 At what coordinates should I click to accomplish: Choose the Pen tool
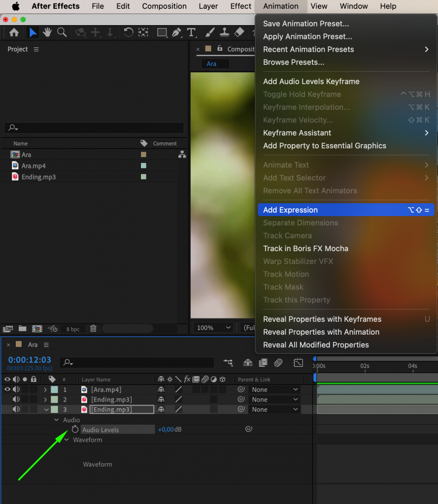point(175,32)
